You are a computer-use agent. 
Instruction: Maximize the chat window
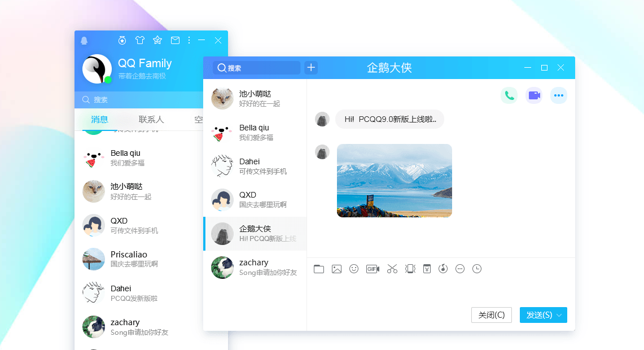(544, 68)
